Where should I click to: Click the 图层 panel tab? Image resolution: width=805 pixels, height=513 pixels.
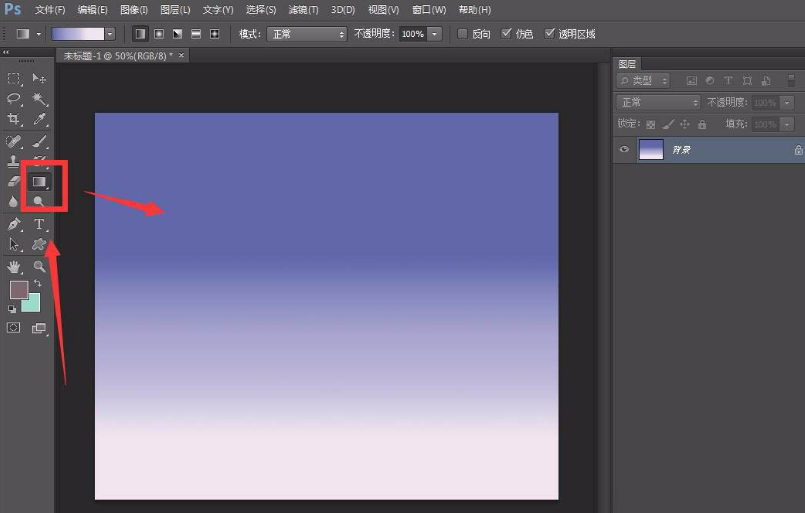(627, 64)
